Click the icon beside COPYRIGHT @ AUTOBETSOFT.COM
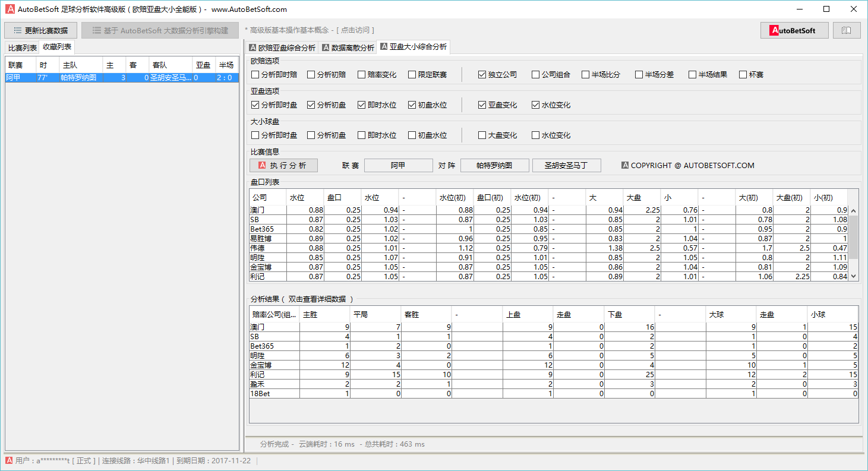 625,165
